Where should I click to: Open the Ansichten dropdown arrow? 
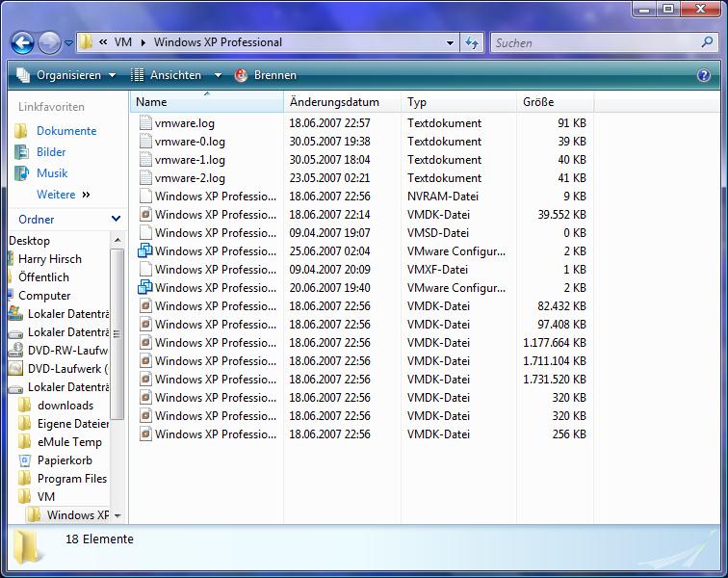click(x=218, y=75)
